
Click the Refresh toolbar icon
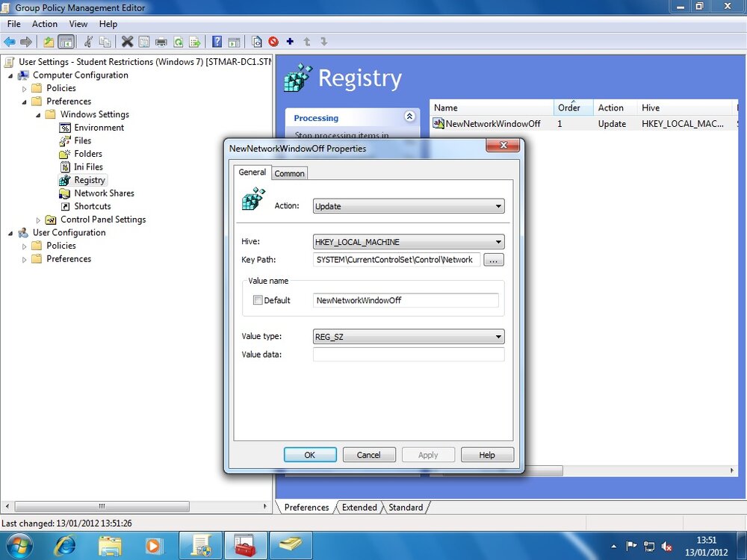click(x=179, y=42)
